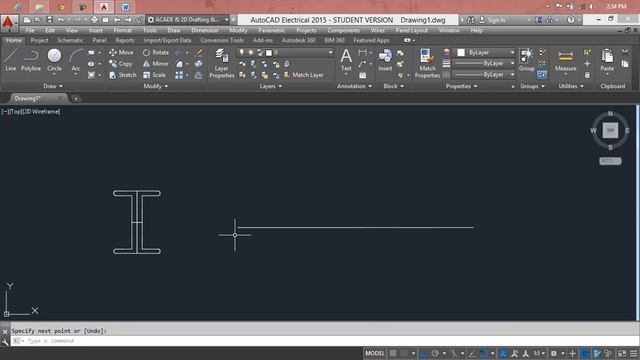
Task: Open the Schematic ribbon tab
Action: [x=70, y=40]
